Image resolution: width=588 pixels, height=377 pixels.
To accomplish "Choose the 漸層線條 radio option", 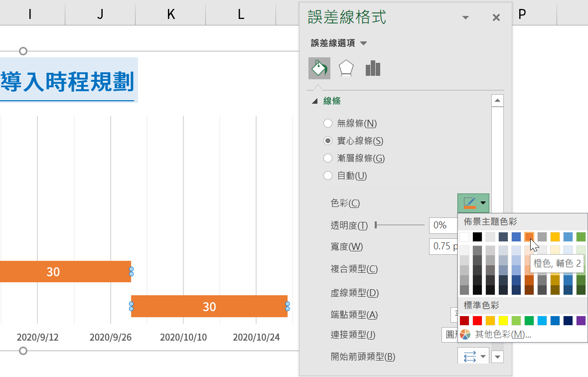I will coord(328,158).
